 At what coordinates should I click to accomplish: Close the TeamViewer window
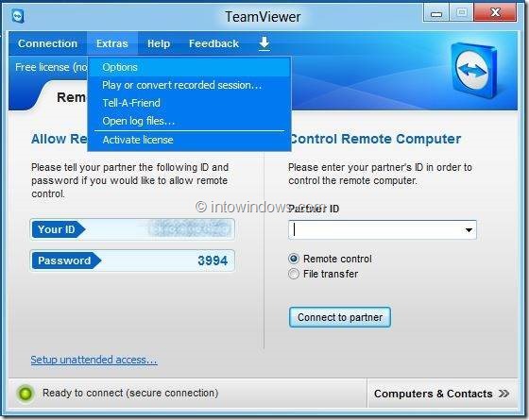[495, 13]
